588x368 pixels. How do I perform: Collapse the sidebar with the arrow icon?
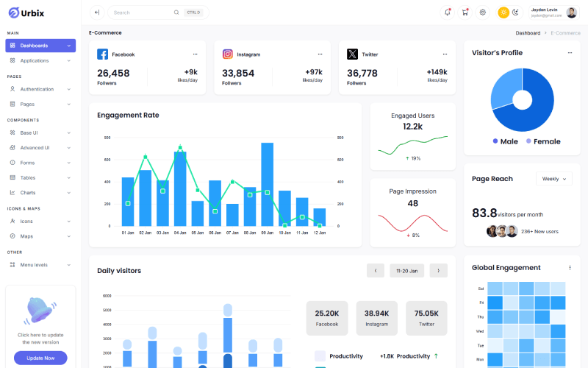click(x=97, y=13)
